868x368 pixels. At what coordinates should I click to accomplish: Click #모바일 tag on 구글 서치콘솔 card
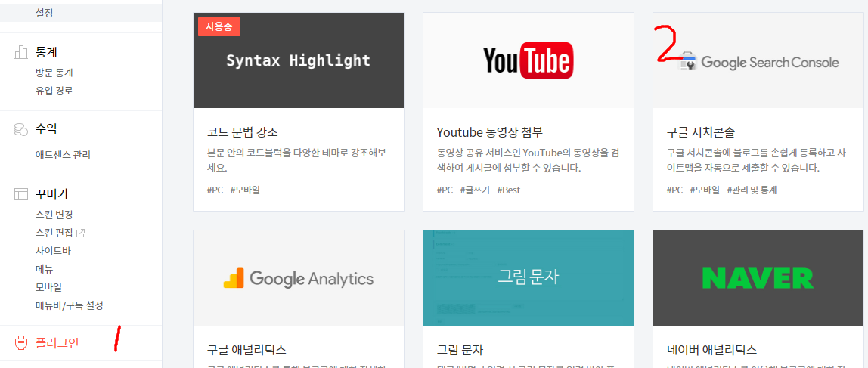click(705, 190)
